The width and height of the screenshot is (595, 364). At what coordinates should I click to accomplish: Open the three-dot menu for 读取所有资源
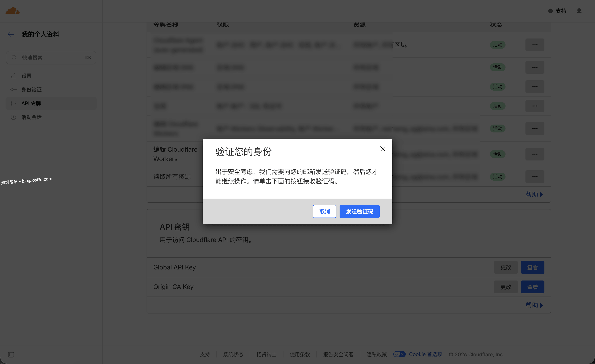(535, 177)
